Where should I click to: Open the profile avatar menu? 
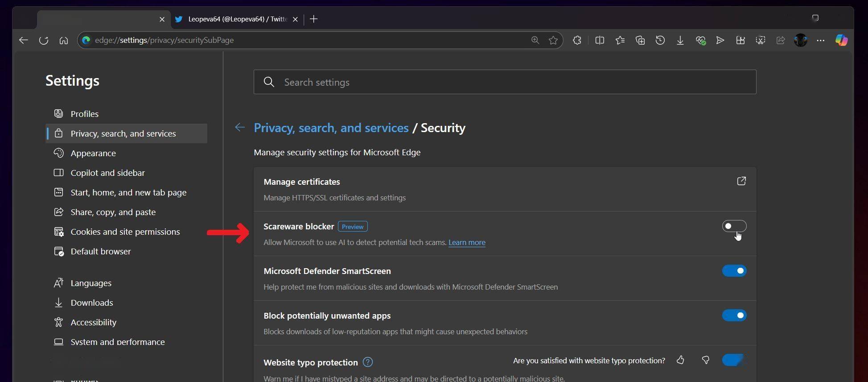point(801,40)
